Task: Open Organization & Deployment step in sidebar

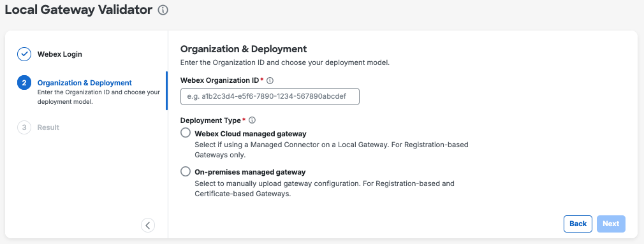Action: [85, 83]
